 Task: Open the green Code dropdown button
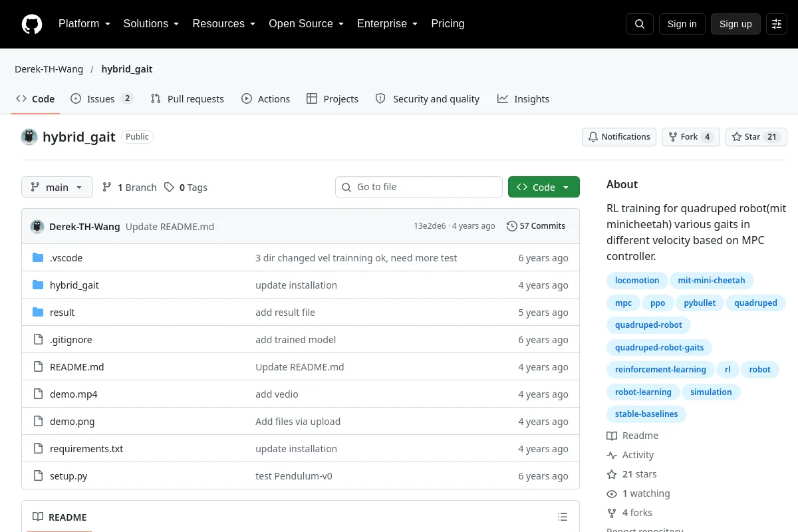click(544, 188)
